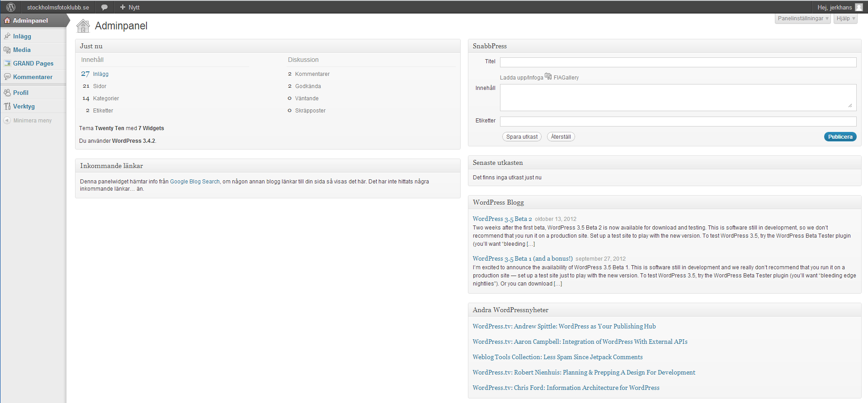This screenshot has height=403, width=868.
Task: Click the Twenty Ten theme link
Action: [109, 128]
